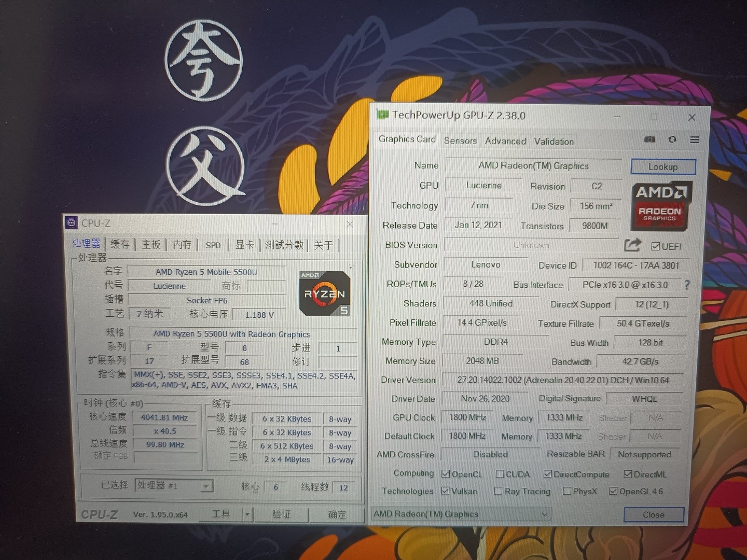Click the 'Lenovo' subvendor value
The height and width of the screenshot is (560, 747).
486,264
